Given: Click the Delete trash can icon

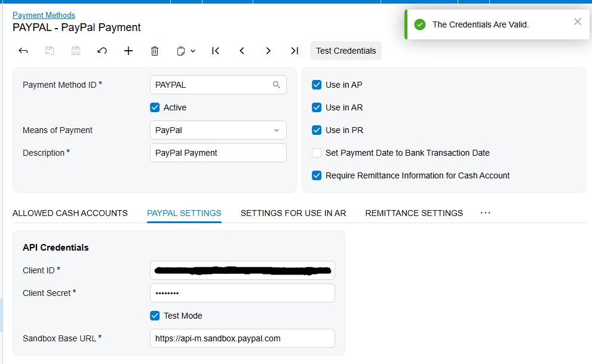Looking at the screenshot, I should (155, 51).
